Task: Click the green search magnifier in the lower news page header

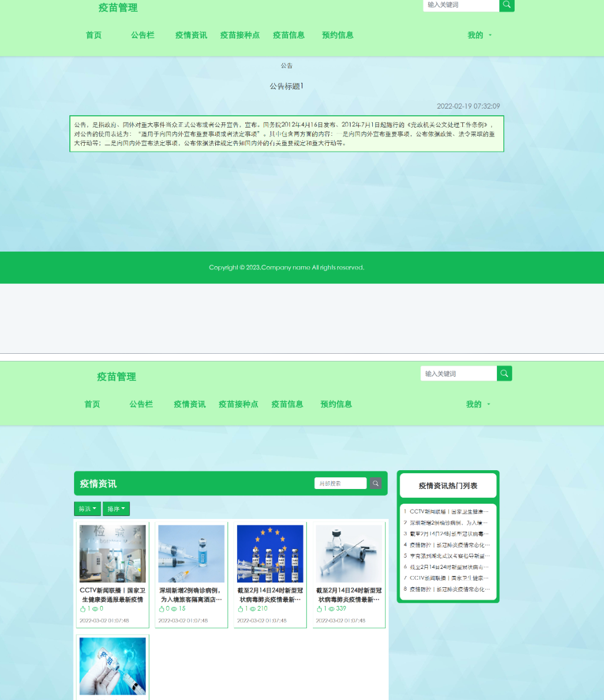Action: click(x=505, y=373)
